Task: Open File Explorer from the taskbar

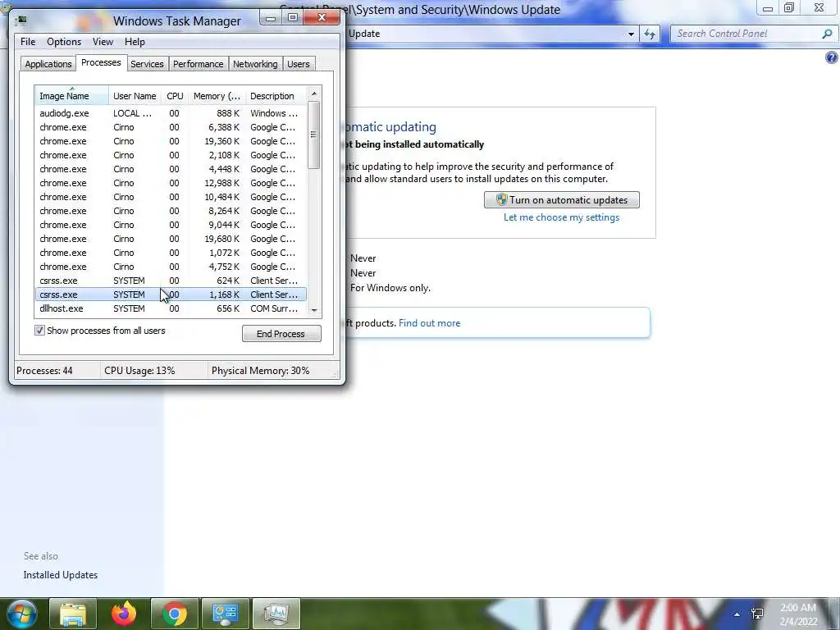Action: tap(73, 614)
